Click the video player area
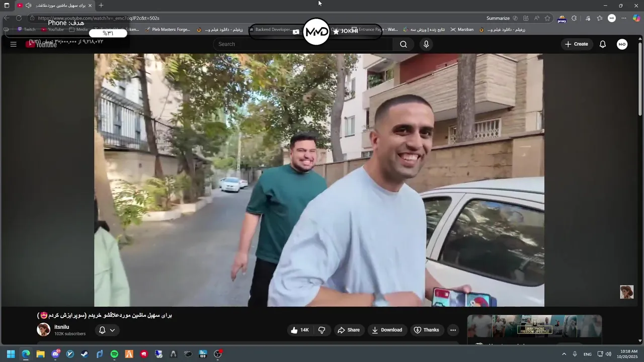 [319, 180]
